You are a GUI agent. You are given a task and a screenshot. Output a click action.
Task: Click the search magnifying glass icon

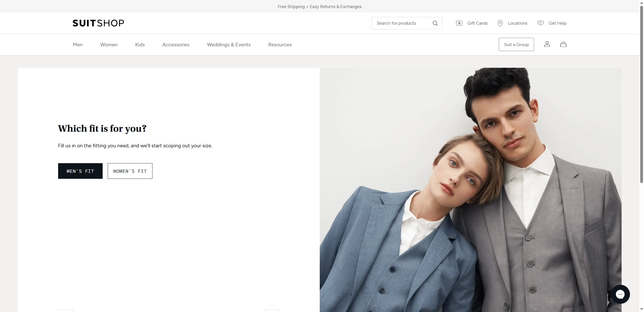pyautogui.click(x=435, y=23)
